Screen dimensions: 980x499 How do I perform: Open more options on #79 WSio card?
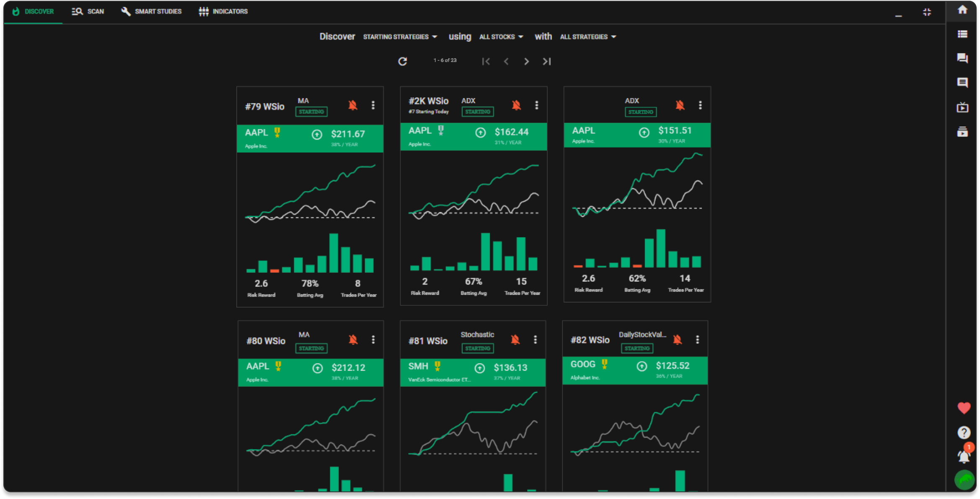373,105
